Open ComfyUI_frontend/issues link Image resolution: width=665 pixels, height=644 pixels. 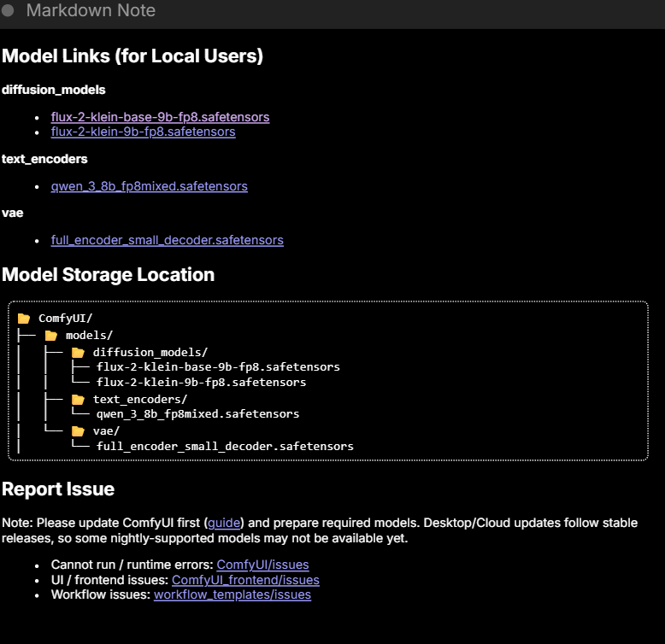(x=245, y=580)
